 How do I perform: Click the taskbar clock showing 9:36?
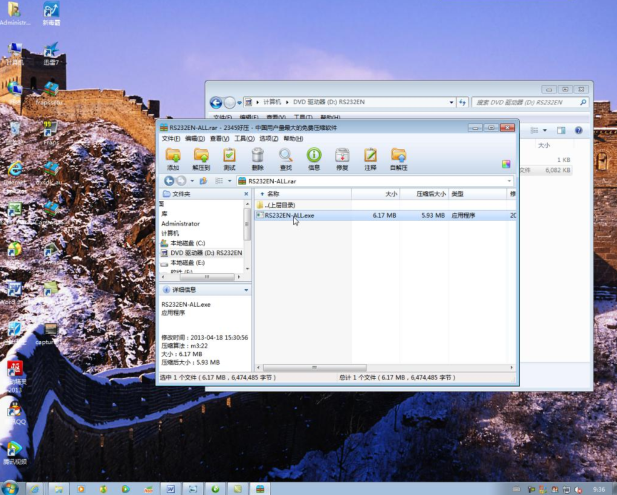(599, 489)
